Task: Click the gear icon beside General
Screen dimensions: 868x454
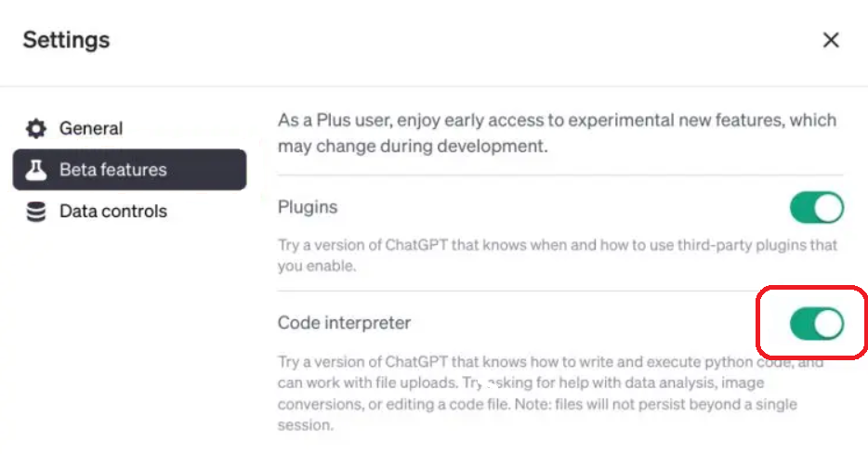Action: pyautogui.click(x=36, y=128)
